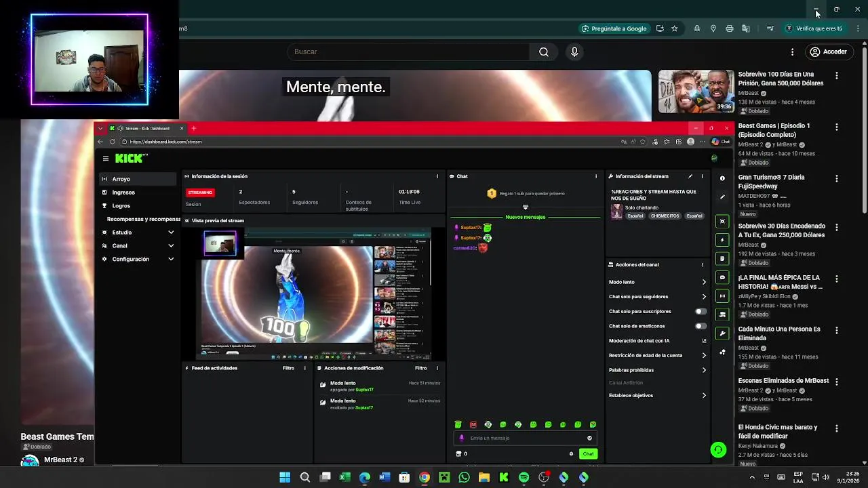Open the Kick hamburger menu
This screenshot has width=868, height=488.
pyautogui.click(x=106, y=158)
